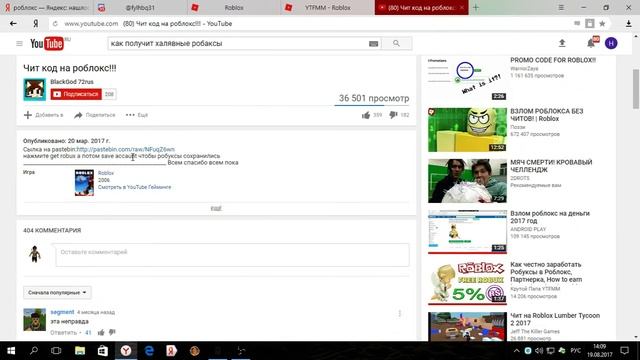The image size is (640, 360).
Task: Add video to playlist via Добавить в
Action: (x=43, y=115)
